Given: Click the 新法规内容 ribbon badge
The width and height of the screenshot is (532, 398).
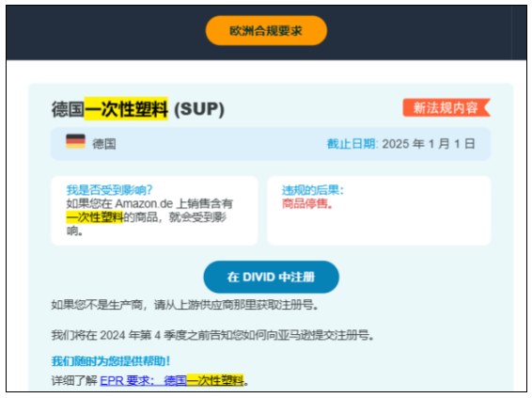Looking at the screenshot, I should click(x=446, y=108).
